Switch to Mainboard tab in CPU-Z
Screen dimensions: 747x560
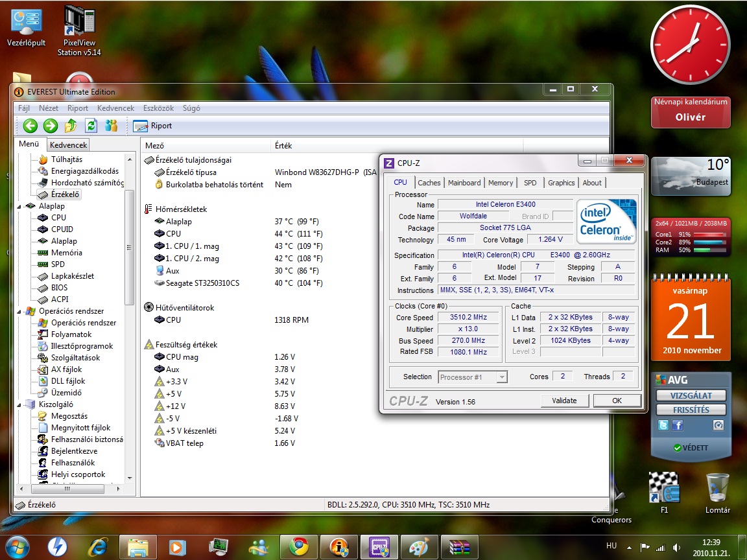[x=464, y=183]
